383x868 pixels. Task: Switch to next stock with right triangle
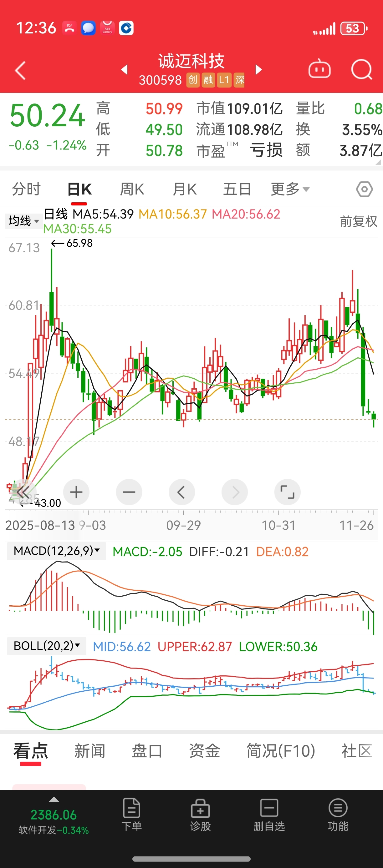pos(258,69)
